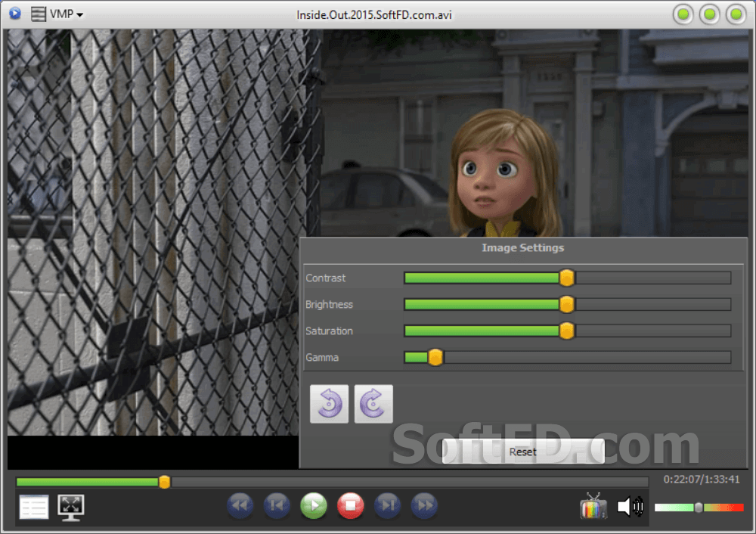The image size is (756, 534).
Task: Click the Brightness label
Action: click(330, 304)
